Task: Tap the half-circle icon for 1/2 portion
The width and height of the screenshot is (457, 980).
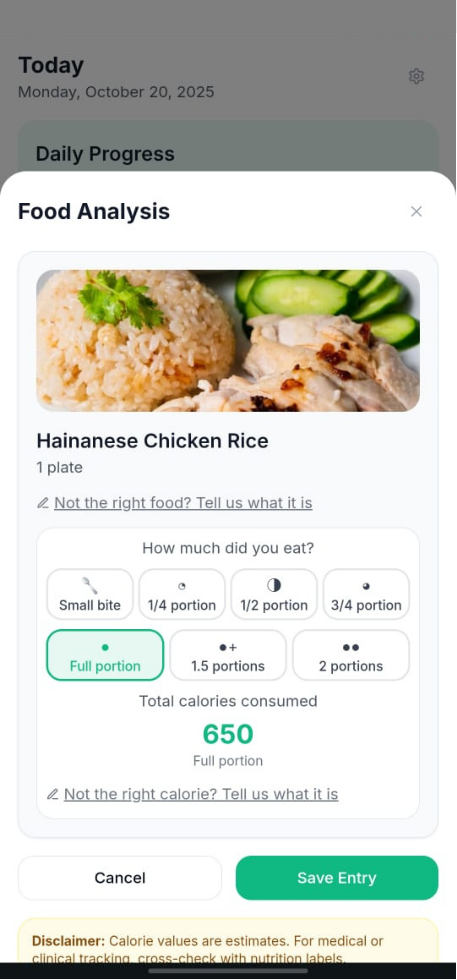Action: click(x=274, y=585)
